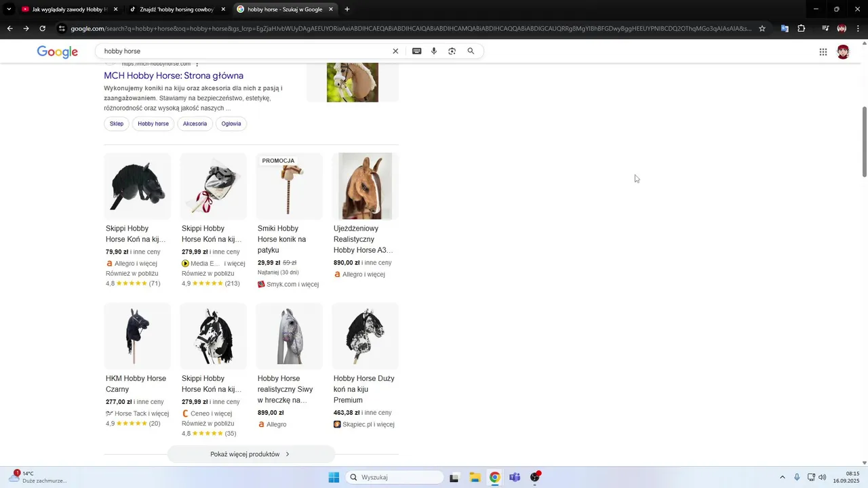Open the media control icon in toolbar
Viewport: 868px width, 488px height.
coord(825,28)
